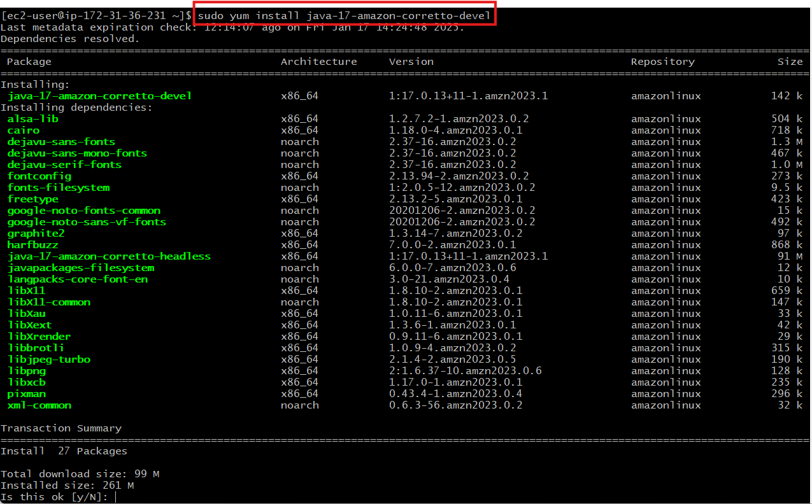
Task: Click the 'Package' column header
Action: [29, 62]
